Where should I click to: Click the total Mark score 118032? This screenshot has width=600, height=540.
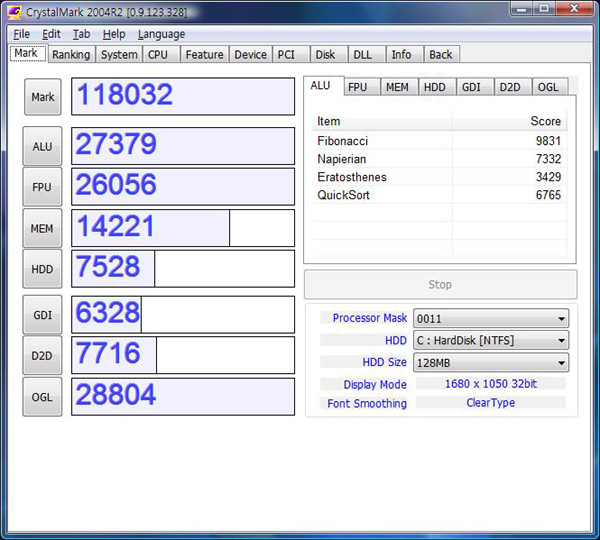point(183,96)
